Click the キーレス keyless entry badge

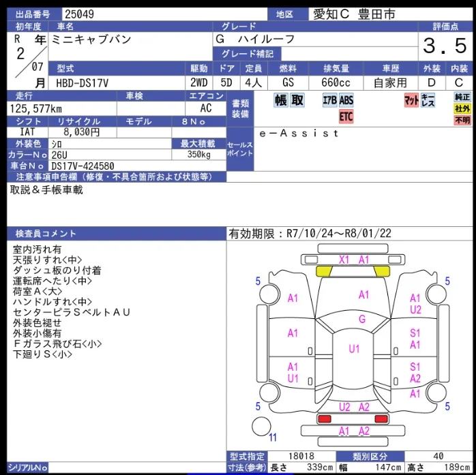click(428, 101)
